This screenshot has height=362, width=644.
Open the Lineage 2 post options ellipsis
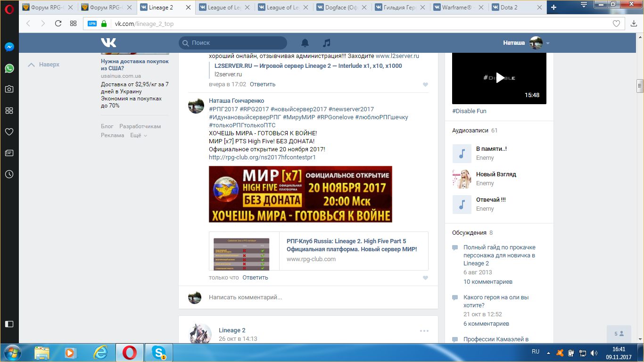click(424, 331)
